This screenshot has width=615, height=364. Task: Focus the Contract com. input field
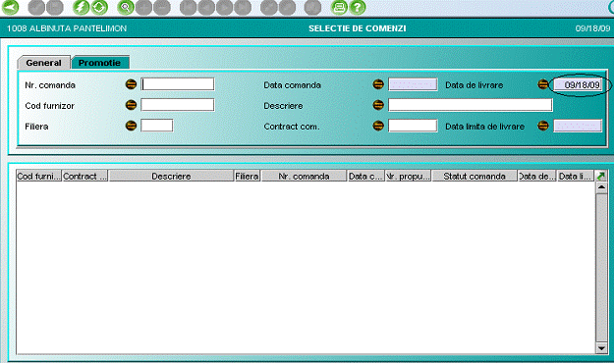coord(413,126)
